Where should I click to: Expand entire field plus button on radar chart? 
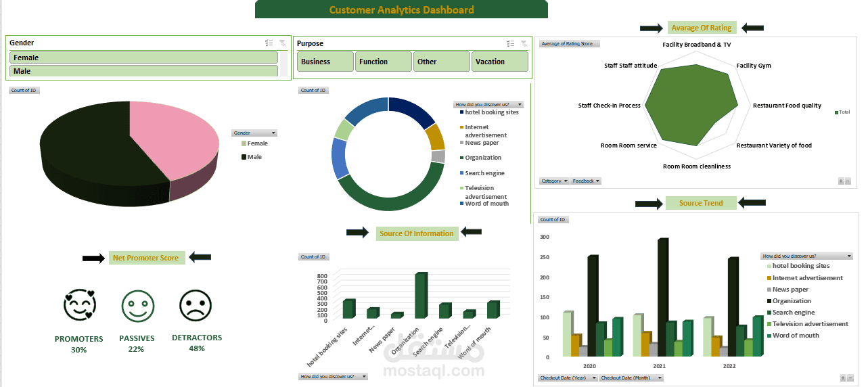click(x=841, y=181)
